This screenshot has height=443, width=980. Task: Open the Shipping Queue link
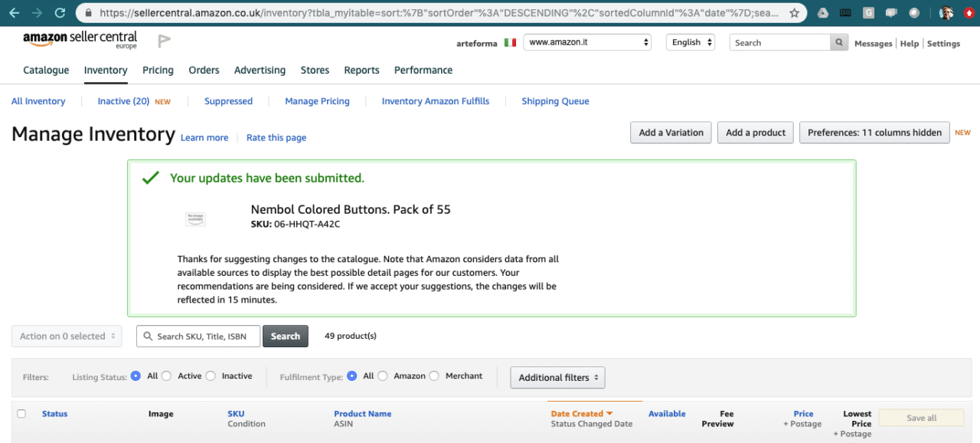coord(555,100)
